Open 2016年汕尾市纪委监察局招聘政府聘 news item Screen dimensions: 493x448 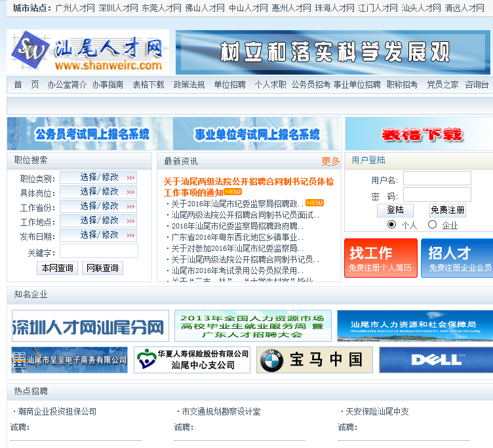pyautogui.click(x=237, y=226)
